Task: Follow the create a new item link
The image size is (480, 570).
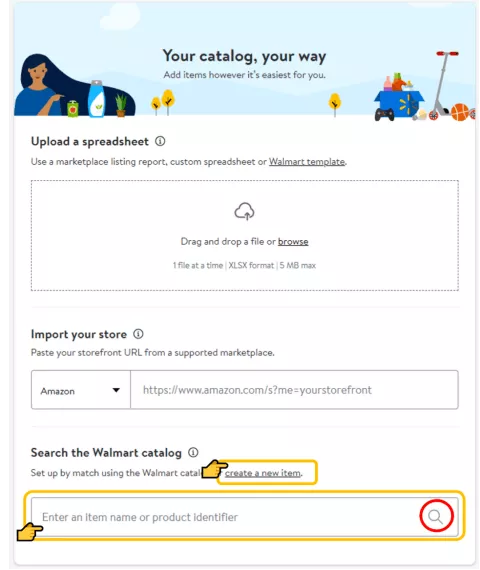Action: point(263,473)
